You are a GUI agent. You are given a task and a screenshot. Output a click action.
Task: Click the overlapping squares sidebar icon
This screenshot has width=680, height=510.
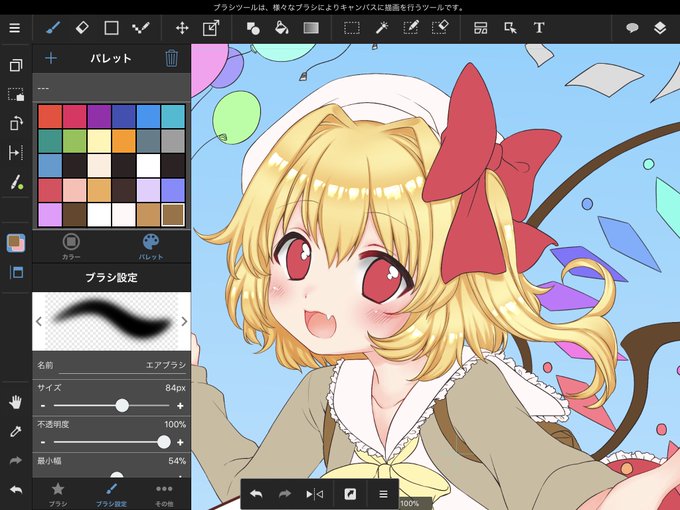point(16,65)
